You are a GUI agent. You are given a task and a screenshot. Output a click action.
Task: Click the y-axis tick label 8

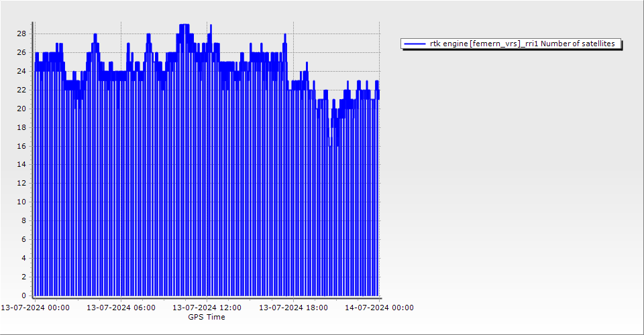point(23,220)
